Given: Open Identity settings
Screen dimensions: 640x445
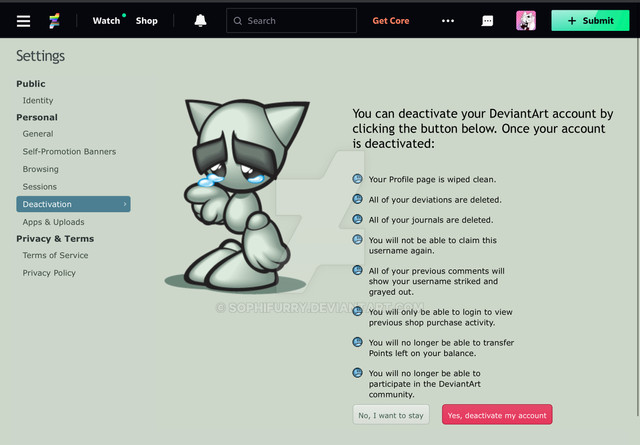Looking at the screenshot, I should [38, 100].
